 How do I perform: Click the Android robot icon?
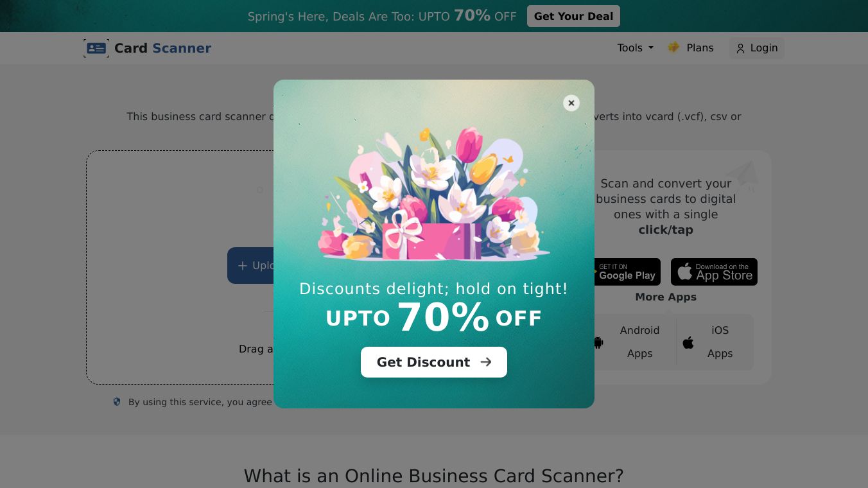tap(598, 343)
